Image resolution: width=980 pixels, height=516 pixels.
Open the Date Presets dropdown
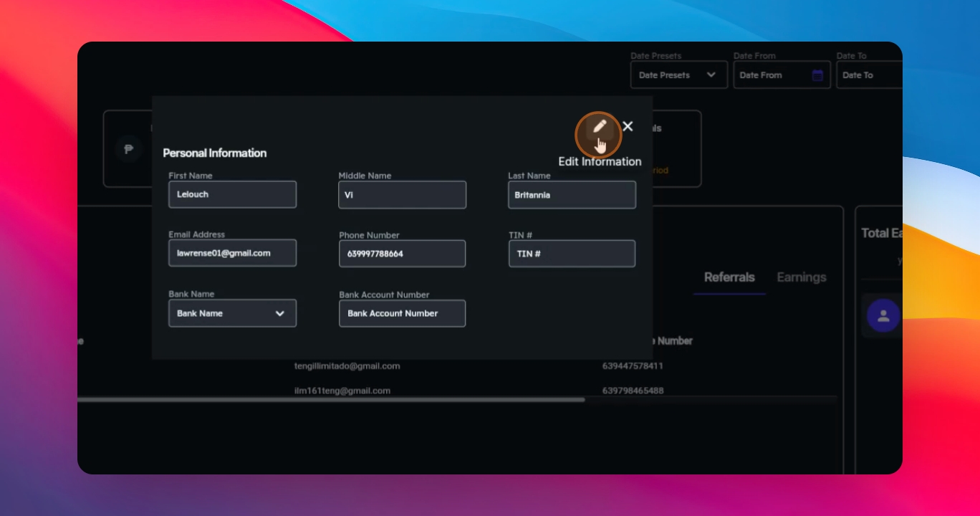[x=678, y=75]
